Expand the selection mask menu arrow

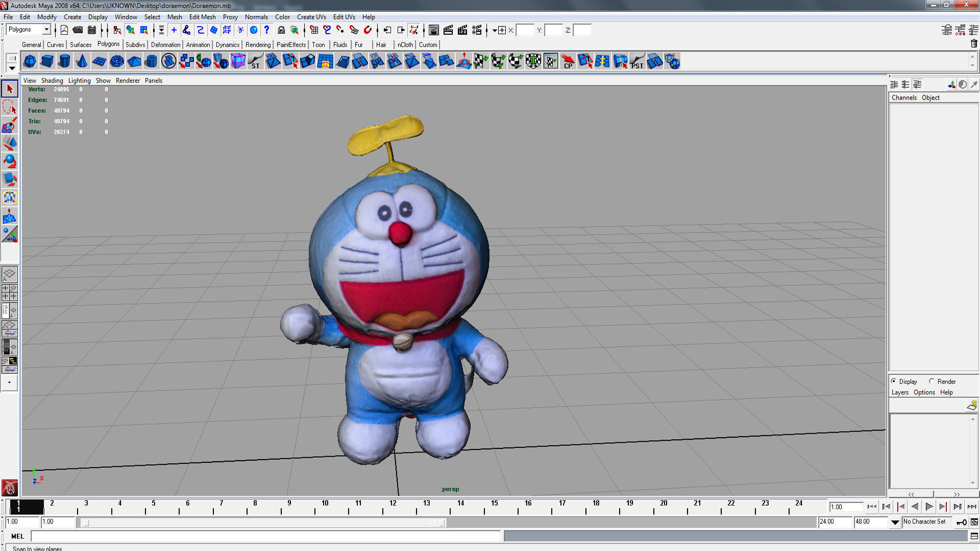161,30
